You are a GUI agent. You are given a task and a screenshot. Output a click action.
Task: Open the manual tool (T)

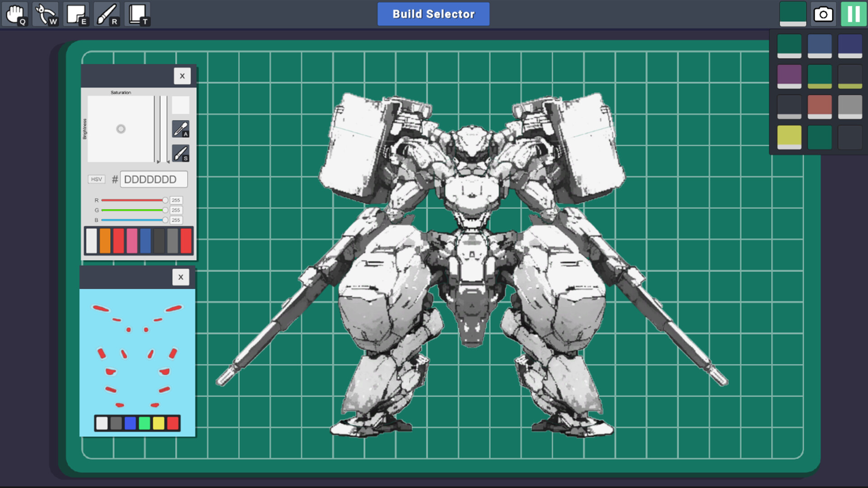tap(137, 14)
